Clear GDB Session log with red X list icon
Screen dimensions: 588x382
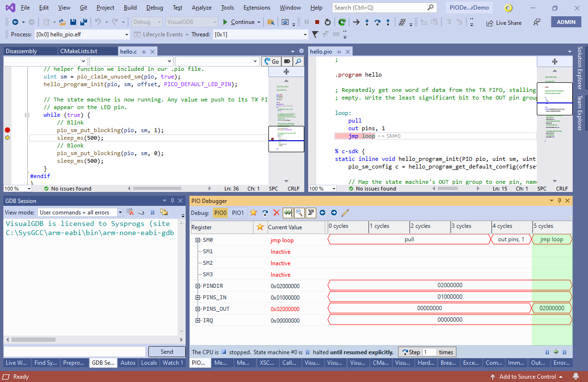(x=129, y=212)
